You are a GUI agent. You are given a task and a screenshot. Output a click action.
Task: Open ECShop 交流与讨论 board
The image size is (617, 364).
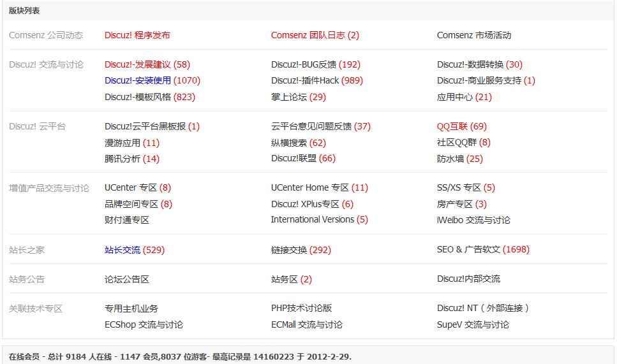click(144, 324)
